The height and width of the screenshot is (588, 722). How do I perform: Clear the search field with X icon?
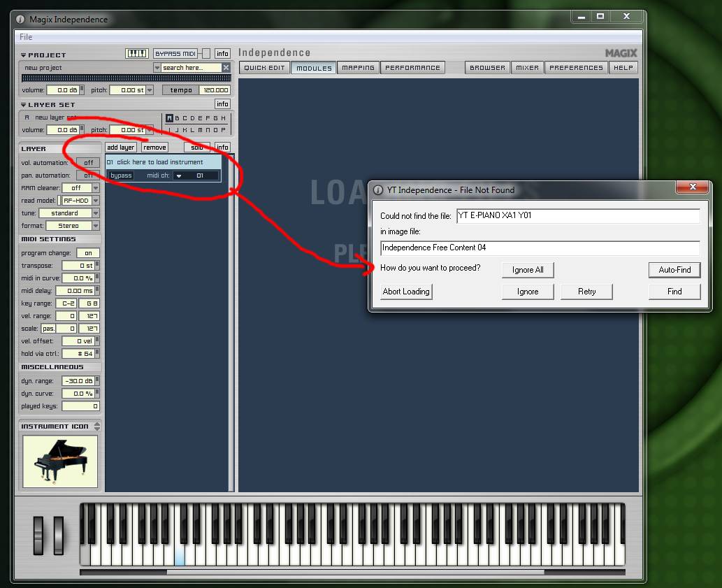(226, 67)
